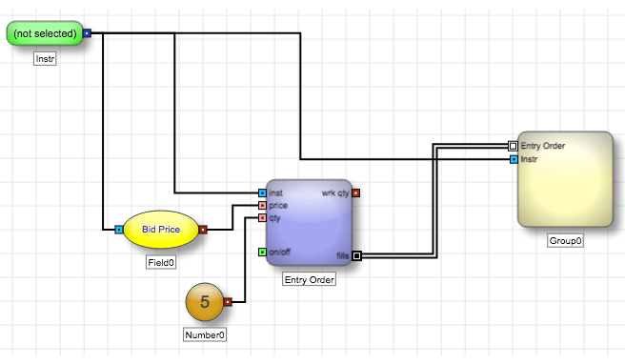This screenshot has height=364, width=625.
Task: Click Number0 block's red output port
Action: tap(228, 302)
